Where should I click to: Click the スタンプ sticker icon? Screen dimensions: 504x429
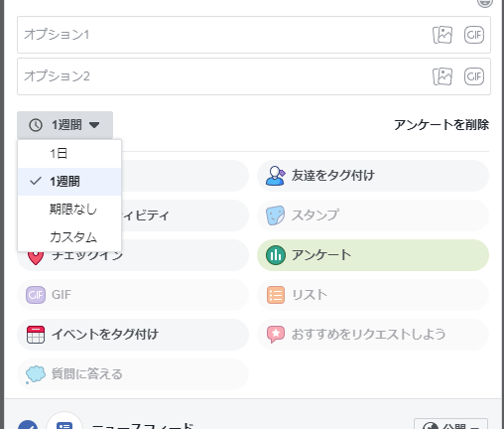click(x=275, y=215)
